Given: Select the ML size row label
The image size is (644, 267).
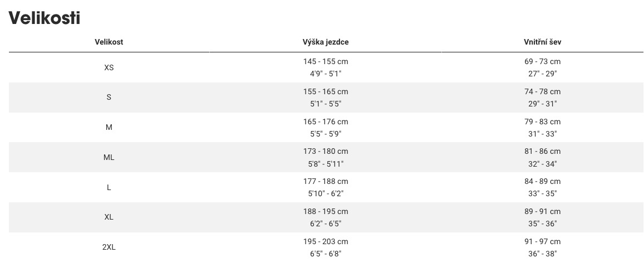Looking at the screenshot, I should tap(109, 157).
